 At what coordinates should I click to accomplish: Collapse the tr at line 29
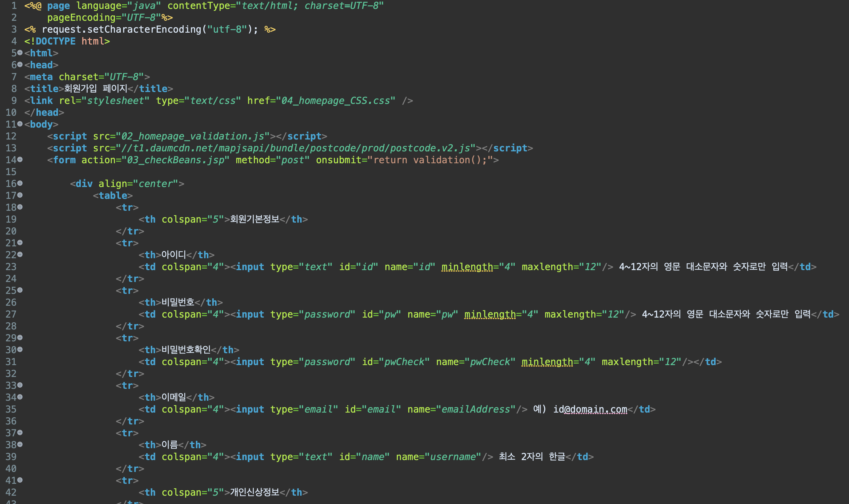(x=20, y=337)
